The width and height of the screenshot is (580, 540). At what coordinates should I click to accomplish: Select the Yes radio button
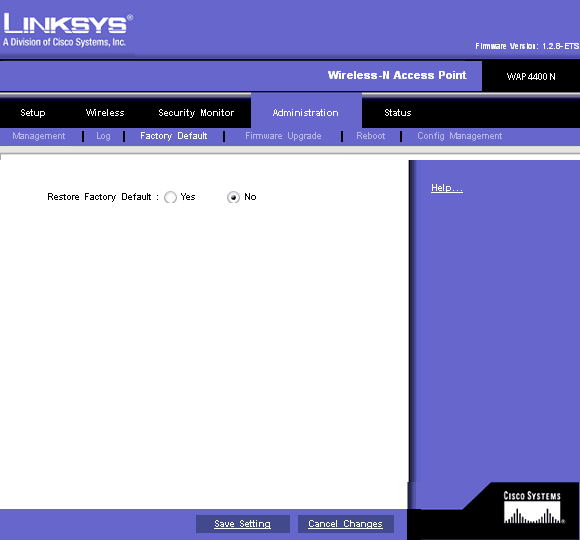171,197
